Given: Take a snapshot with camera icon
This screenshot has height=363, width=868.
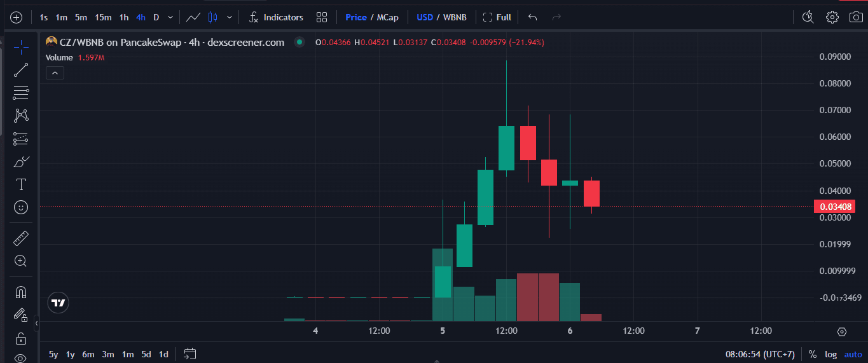Looking at the screenshot, I should tap(857, 17).
